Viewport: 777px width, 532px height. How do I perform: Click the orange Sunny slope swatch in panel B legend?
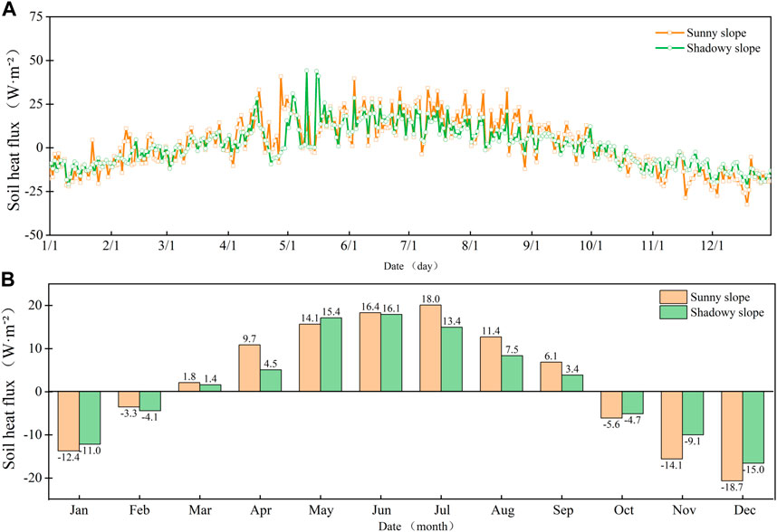tap(673, 297)
